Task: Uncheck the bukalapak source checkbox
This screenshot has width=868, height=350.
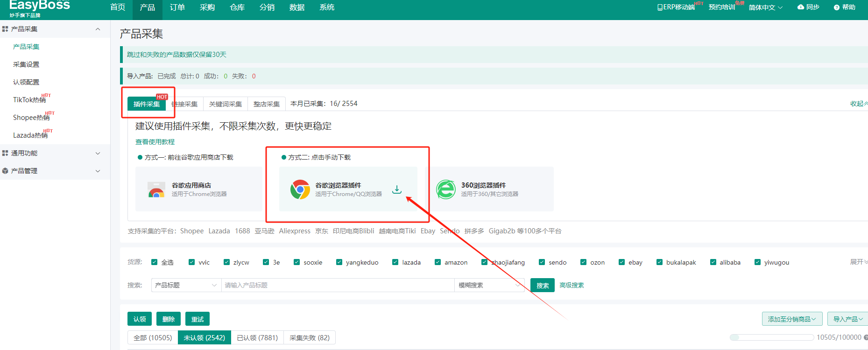Action: click(659, 262)
